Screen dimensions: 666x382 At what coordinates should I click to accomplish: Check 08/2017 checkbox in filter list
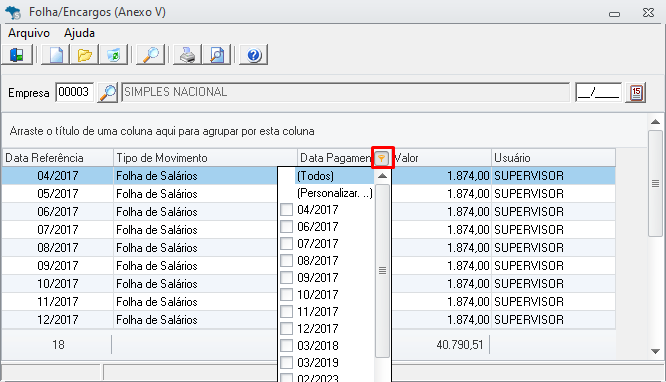(x=287, y=260)
